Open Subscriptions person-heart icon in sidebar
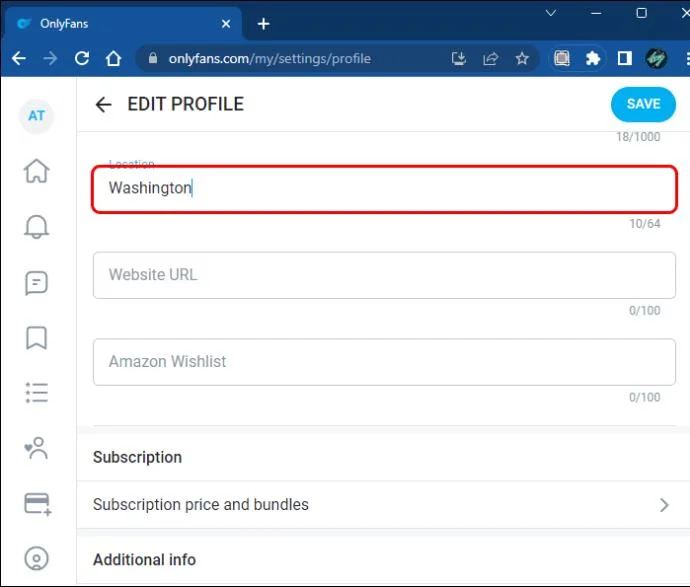 tap(37, 448)
